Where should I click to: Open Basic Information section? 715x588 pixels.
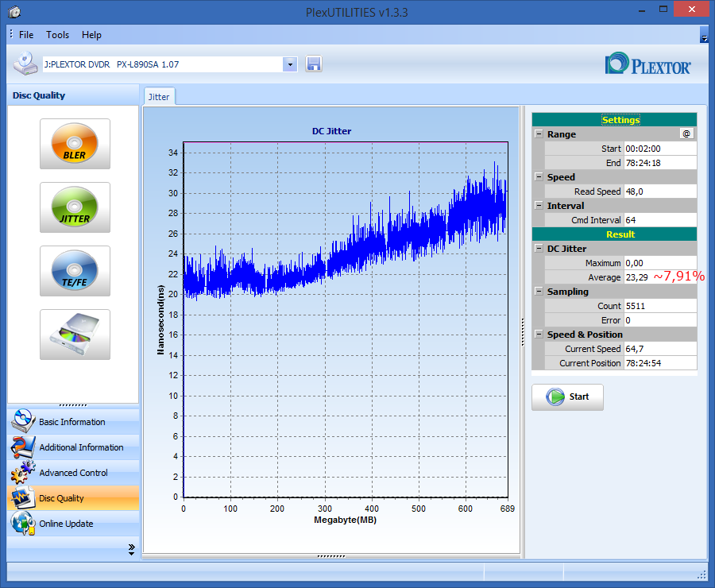(x=73, y=421)
